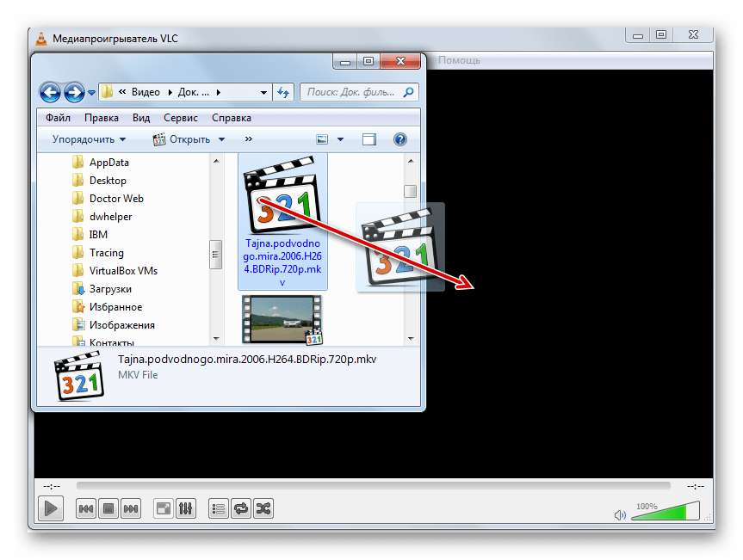Skip to next media in VLC
The image size is (743, 560).
tap(131, 509)
